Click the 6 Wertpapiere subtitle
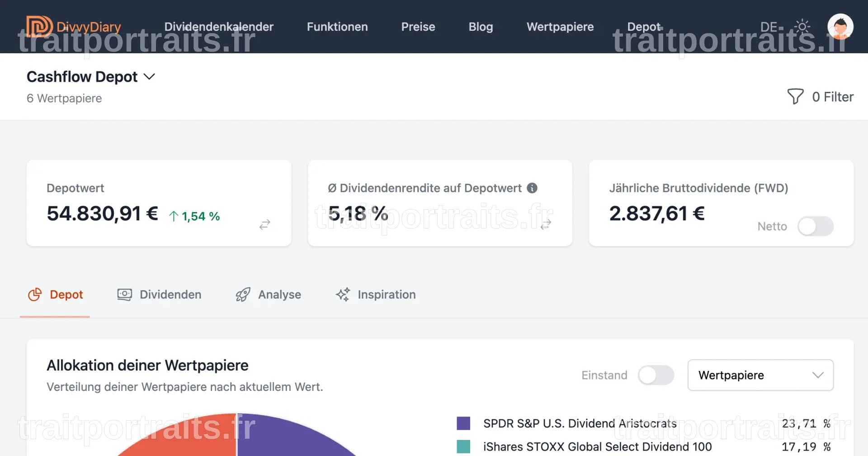Image resolution: width=868 pixels, height=456 pixels. [64, 98]
